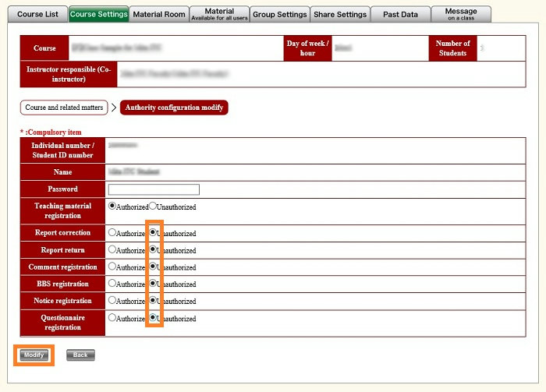This screenshot has height=392, width=546.
Task: Choose Unauthorized for Questionnaire registration
Action: coord(153,318)
